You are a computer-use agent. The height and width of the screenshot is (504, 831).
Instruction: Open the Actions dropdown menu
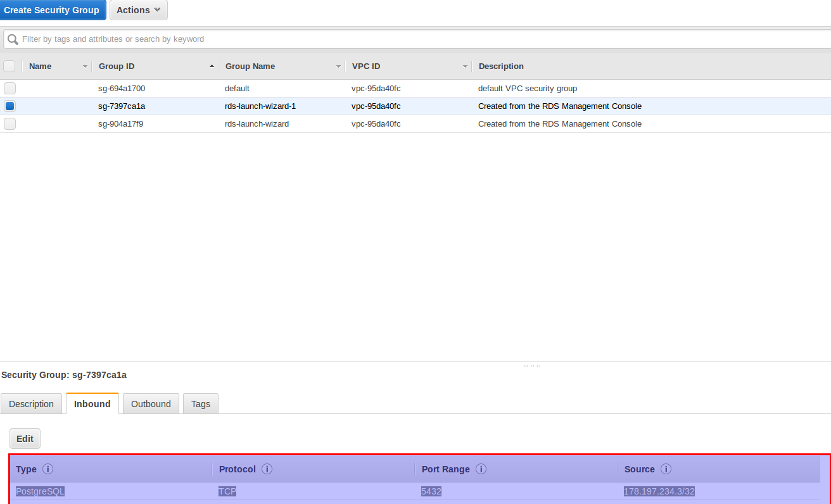[x=139, y=10]
